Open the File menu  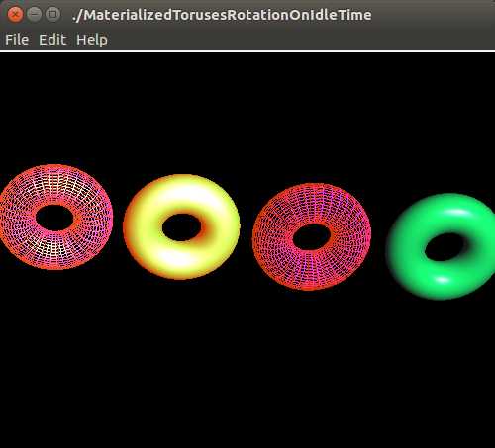pos(17,40)
